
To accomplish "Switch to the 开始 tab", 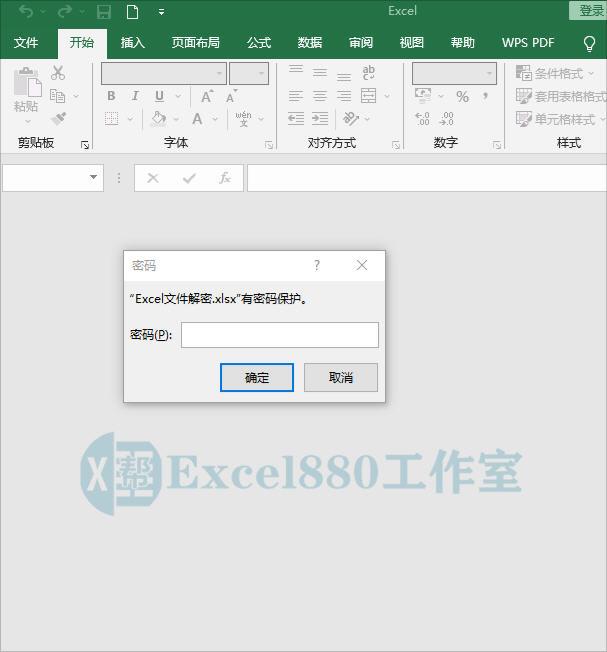I will tap(82, 42).
